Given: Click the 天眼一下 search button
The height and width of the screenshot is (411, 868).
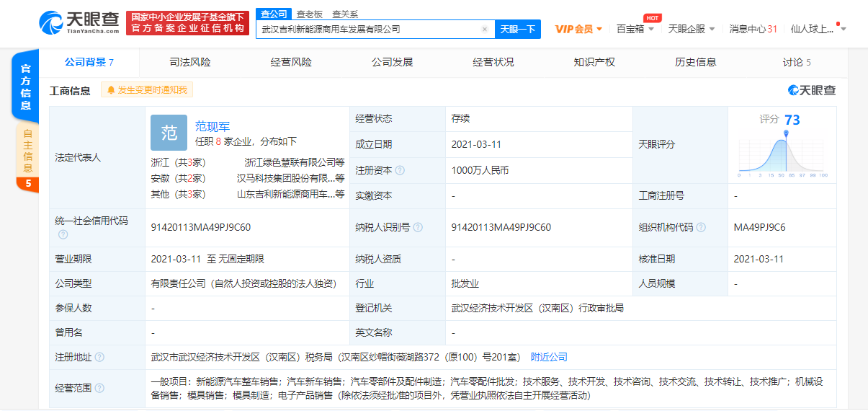Looking at the screenshot, I should (x=518, y=30).
